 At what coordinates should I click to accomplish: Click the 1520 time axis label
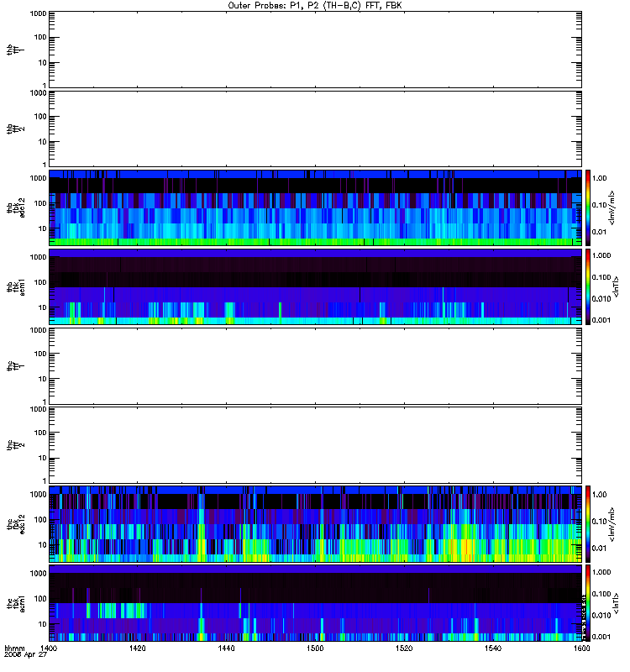(404, 648)
